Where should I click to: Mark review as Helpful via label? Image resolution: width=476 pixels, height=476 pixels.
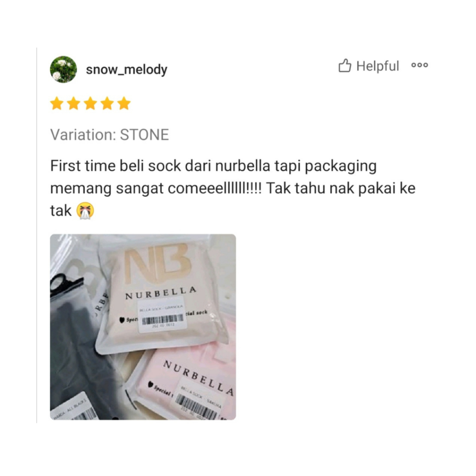click(377, 66)
